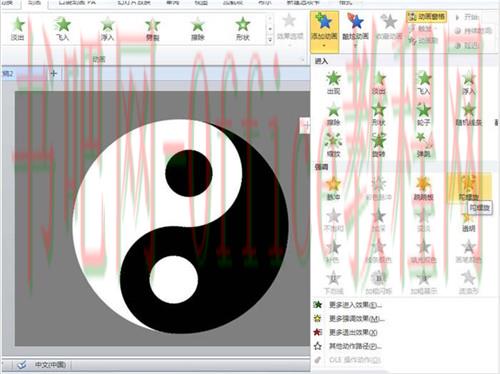Select the 弹跳 entrance effect
The width and height of the screenshot is (500, 374).
(x=423, y=145)
